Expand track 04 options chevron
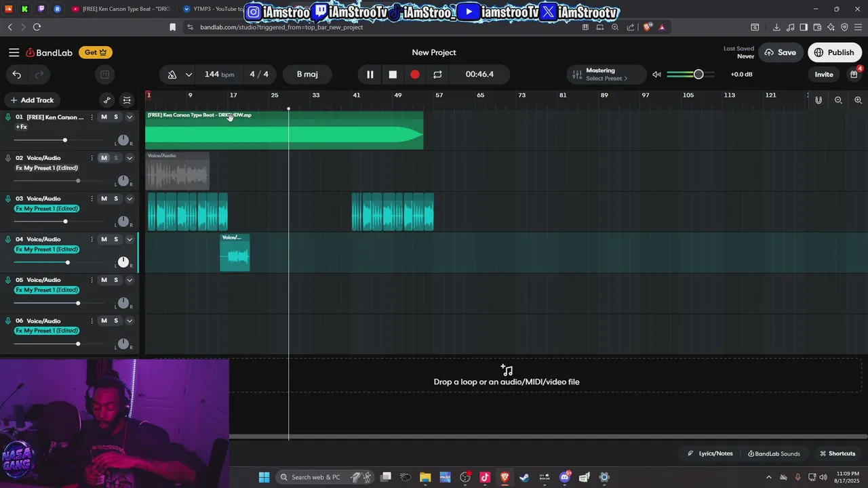868x488 pixels. [130, 239]
